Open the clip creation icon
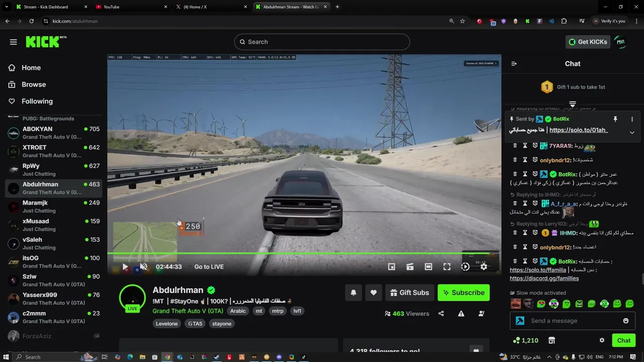Screen dimensions: 644x362 [410, 267]
